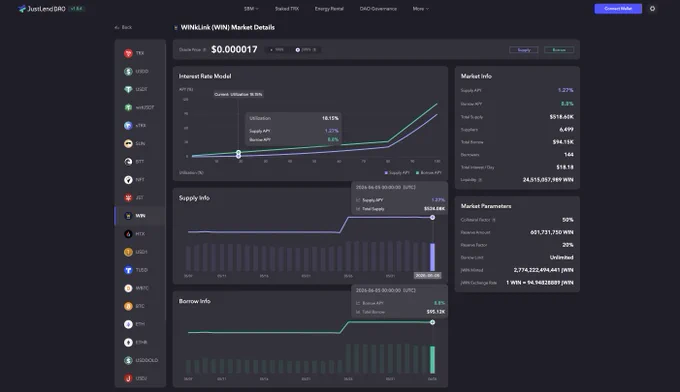Select ETH token icon in sidebar
680x392 pixels.
click(128, 324)
